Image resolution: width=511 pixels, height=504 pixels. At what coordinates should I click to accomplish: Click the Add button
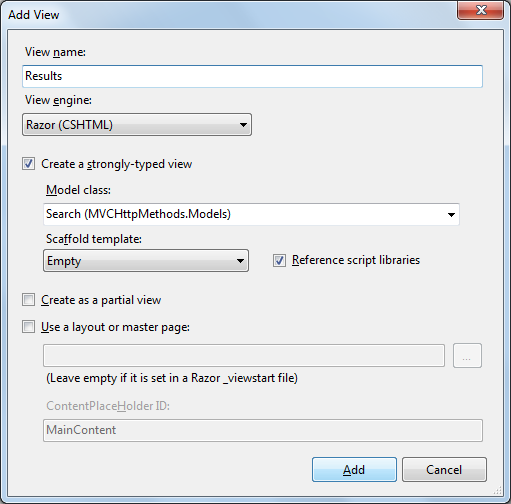354,470
